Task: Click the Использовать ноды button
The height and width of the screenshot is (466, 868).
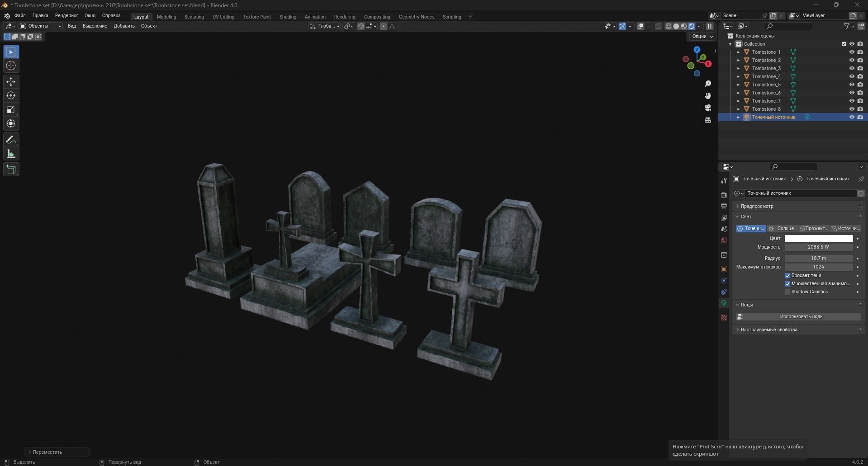Action: tap(798, 317)
